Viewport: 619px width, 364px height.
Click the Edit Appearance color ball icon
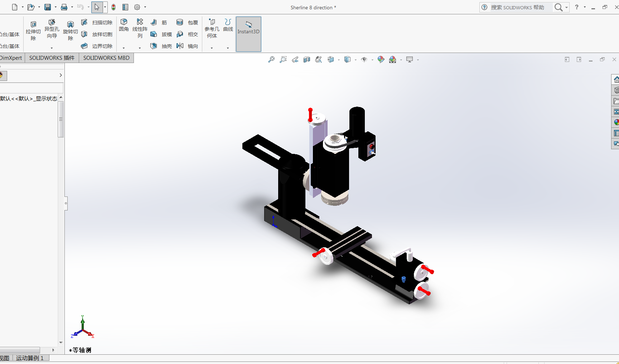pyautogui.click(x=381, y=59)
